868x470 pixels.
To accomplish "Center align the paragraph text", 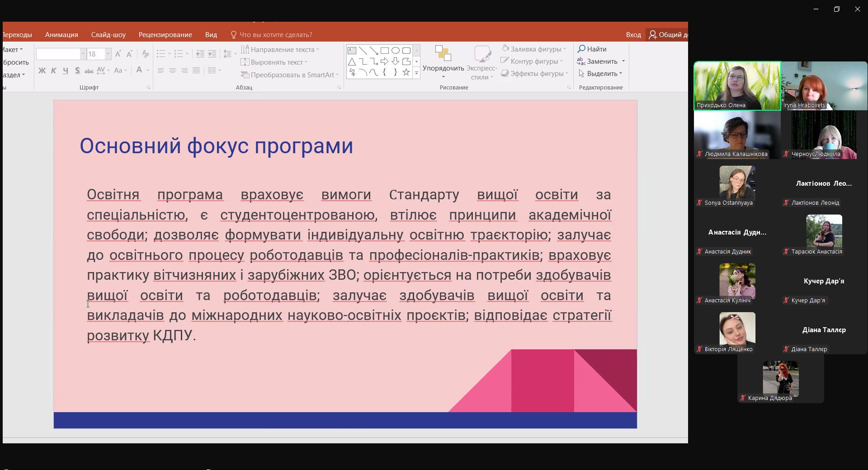I will [x=173, y=70].
